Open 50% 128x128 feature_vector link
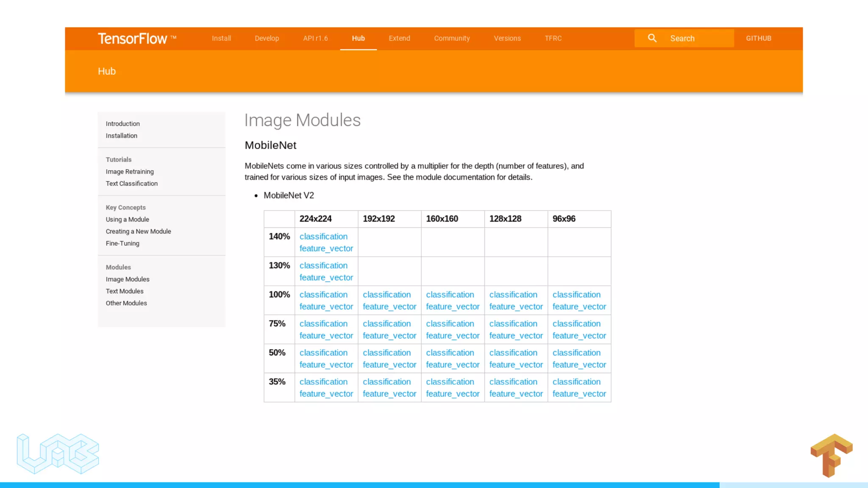Screen dimensions: 868x488 tap(516, 365)
